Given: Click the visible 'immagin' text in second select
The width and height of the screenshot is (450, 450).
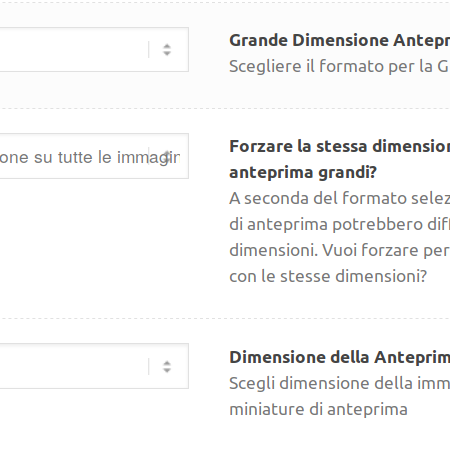Looking at the screenshot, I should coord(149,158).
